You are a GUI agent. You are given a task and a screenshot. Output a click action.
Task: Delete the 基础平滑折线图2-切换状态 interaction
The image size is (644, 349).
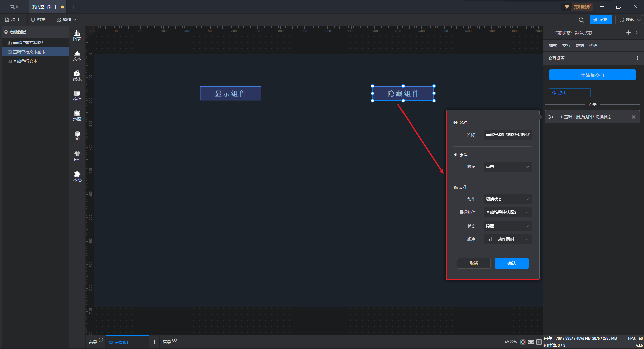[x=633, y=117]
